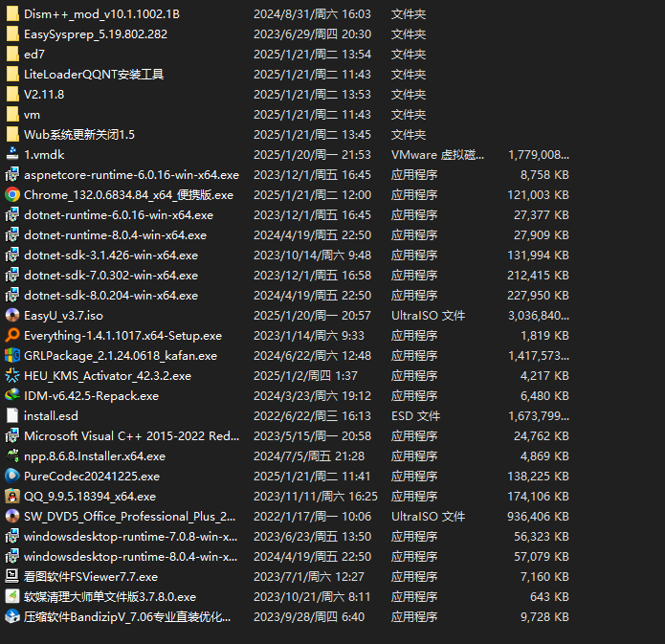Image resolution: width=665 pixels, height=644 pixels.
Task: Select the Dism++ folder icon
Action: point(12,14)
